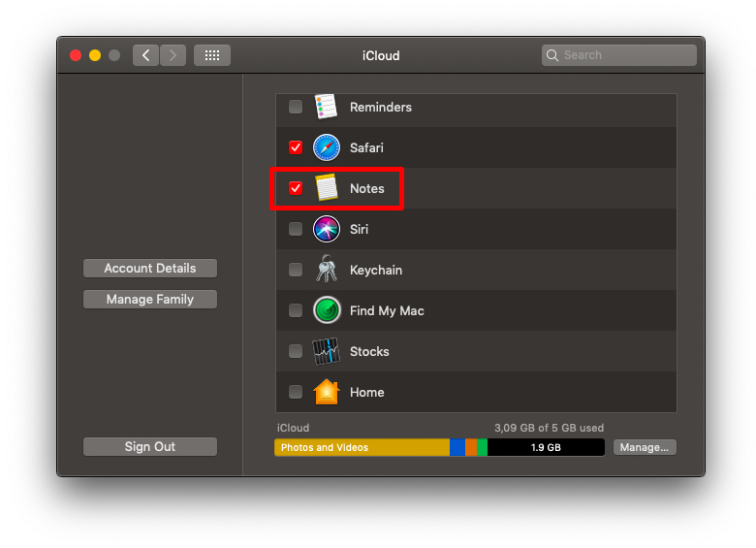
Task: Click the Home house icon
Action: point(327,392)
